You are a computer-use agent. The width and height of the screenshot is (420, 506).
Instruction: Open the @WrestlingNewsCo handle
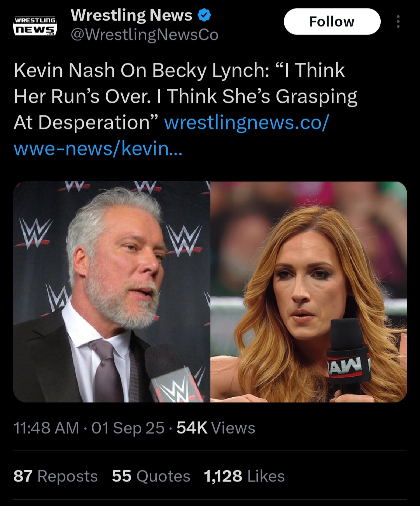pyautogui.click(x=144, y=35)
